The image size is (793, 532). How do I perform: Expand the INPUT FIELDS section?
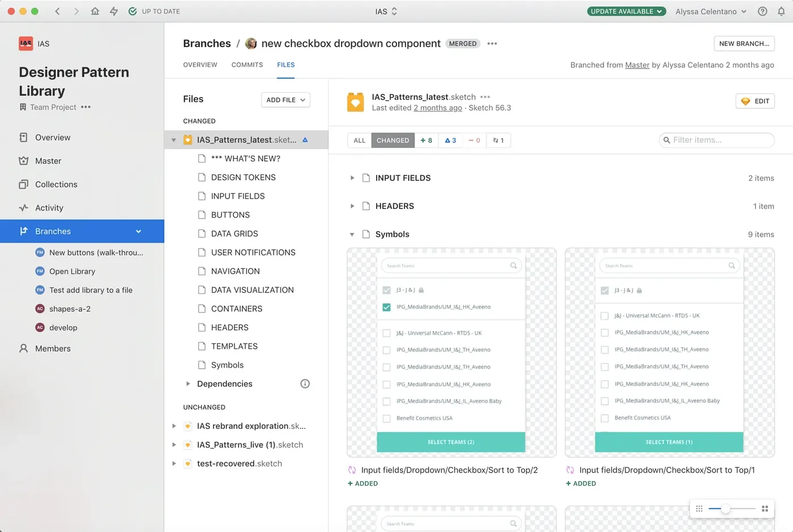click(x=352, y=178)
